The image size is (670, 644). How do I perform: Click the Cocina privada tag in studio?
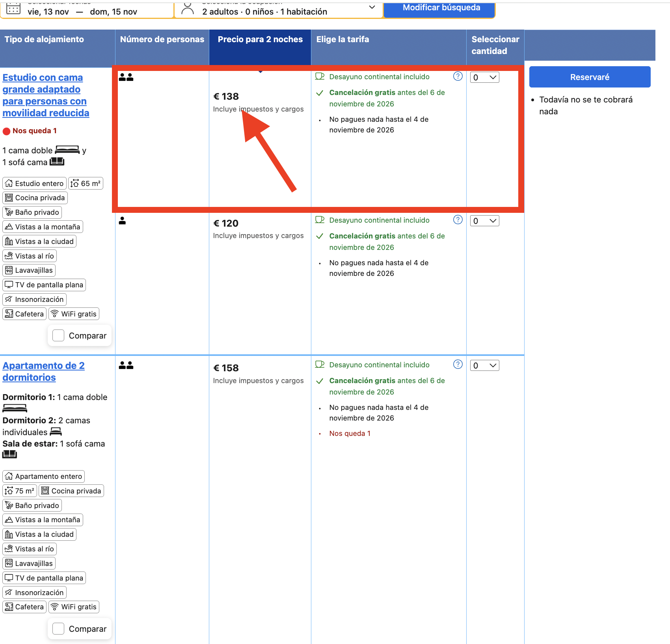35,198
